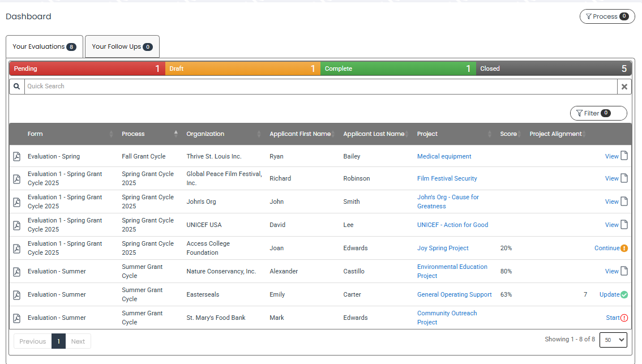Open PDF icon for John's Org row

coord(17,202)
